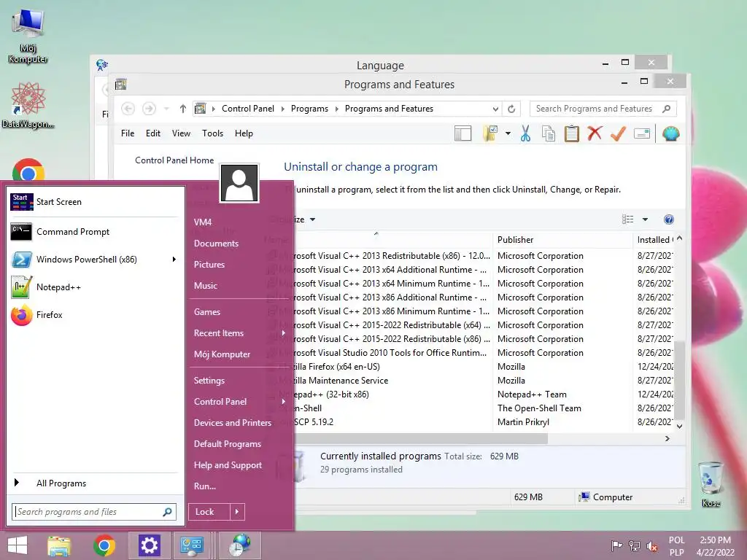Click the Paste clipboard toolbar icon

point(572,134)
